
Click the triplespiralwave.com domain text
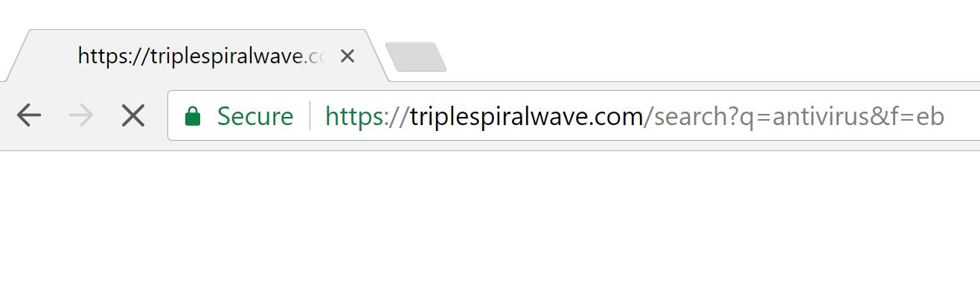[526, 116]
